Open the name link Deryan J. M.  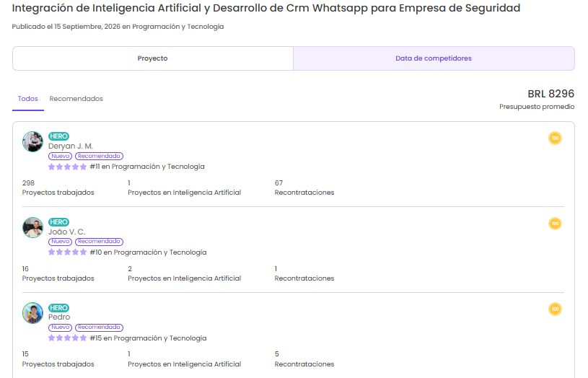pyautogui.click(x=71, y=146)
